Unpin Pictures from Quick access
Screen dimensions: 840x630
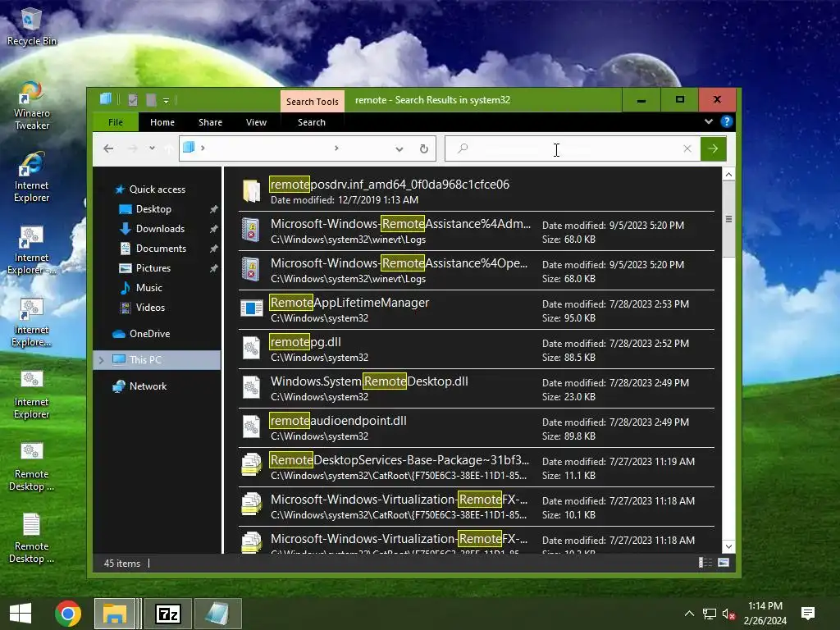pyautogui.click(x=214, y=268)
